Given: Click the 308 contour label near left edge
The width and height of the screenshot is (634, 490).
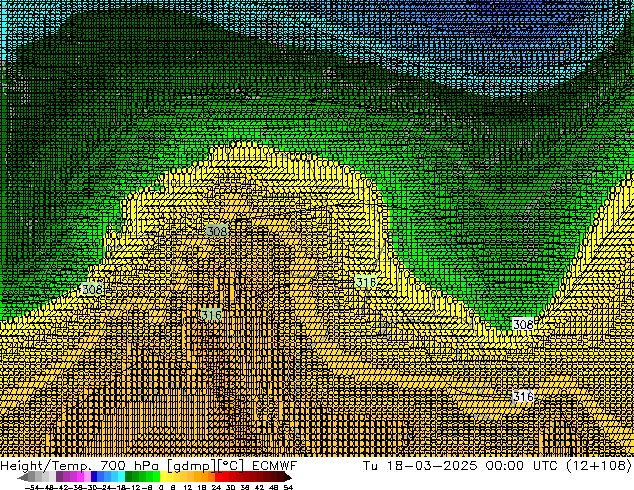Looking at the screenshot, I should 93,289.
